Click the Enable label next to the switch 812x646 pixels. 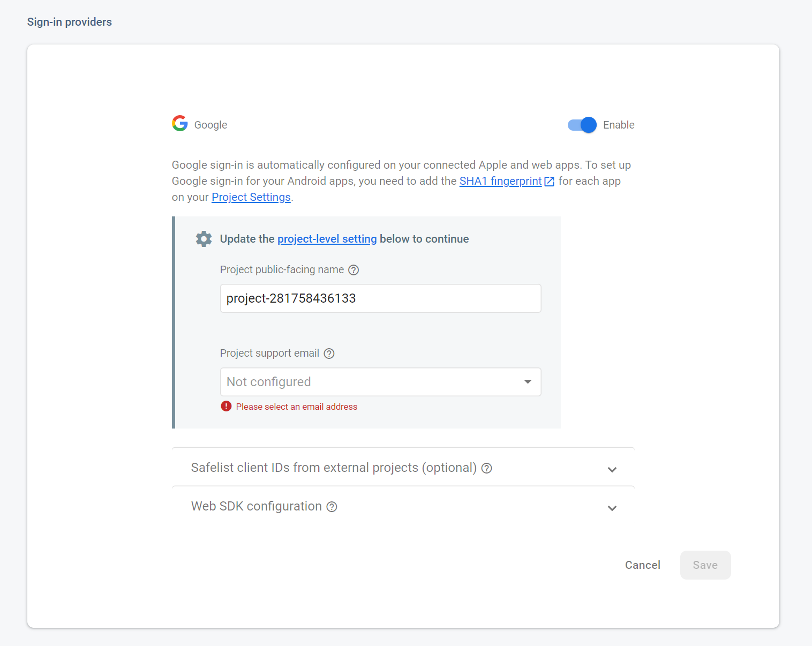coord(619,125)
